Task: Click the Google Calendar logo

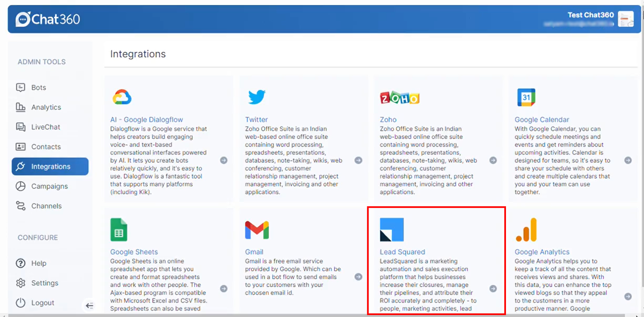Action: pos(526,97)
